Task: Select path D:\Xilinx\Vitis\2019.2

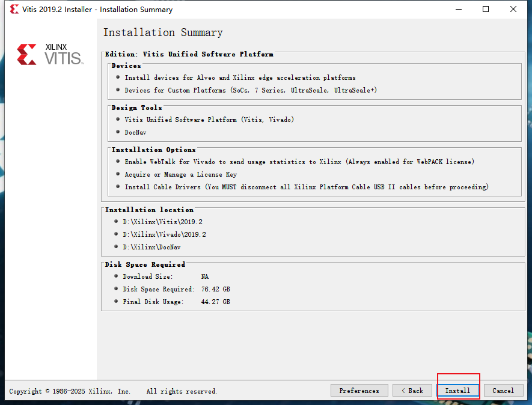Action: [x=162, y=222]
